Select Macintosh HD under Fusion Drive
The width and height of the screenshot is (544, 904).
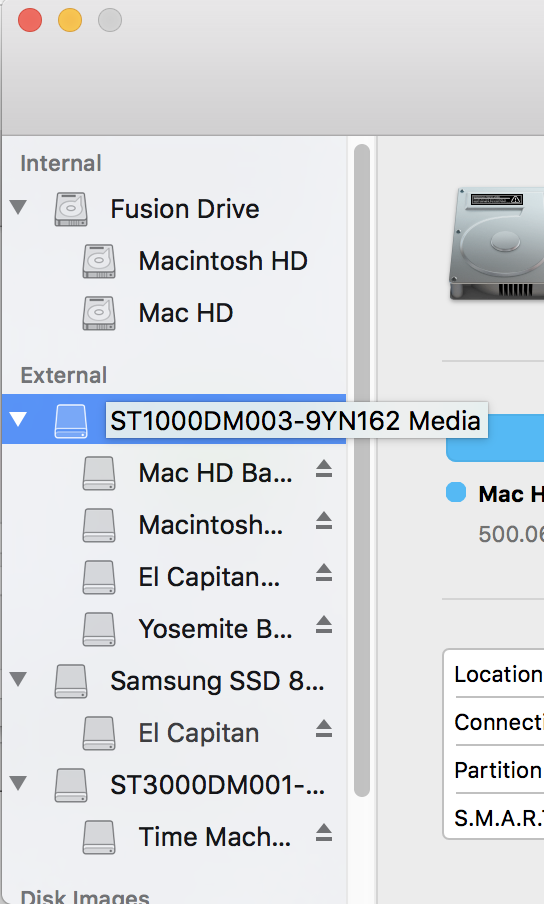174,261
